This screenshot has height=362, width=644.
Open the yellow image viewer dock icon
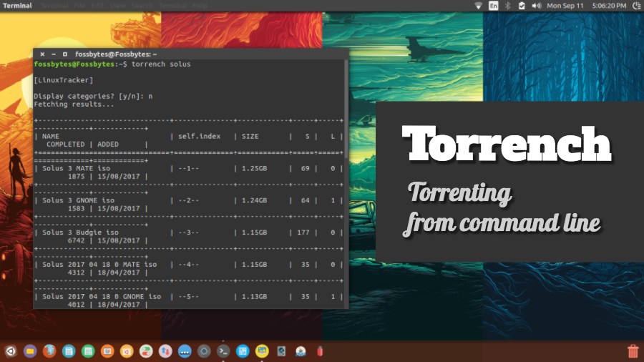(262, 351)
